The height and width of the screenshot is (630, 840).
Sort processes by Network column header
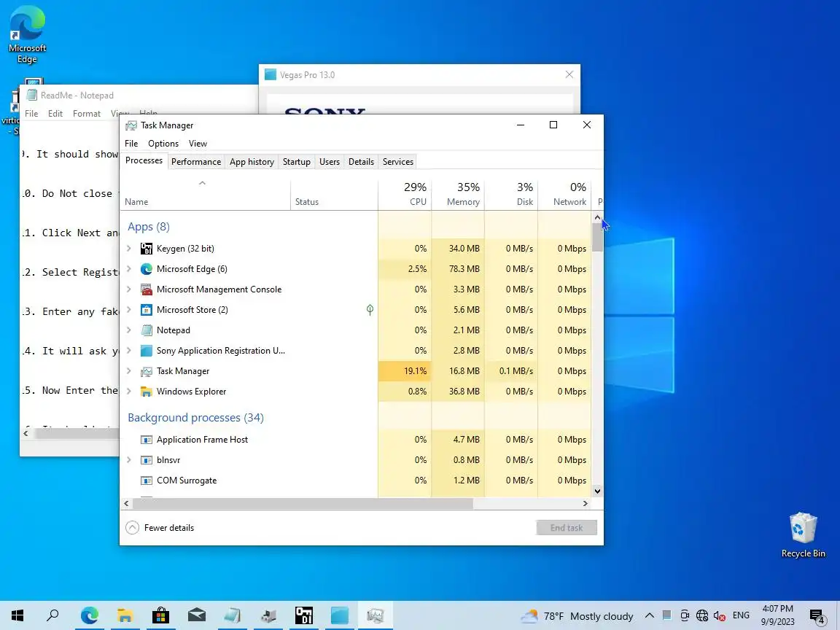tap(564, 195)
